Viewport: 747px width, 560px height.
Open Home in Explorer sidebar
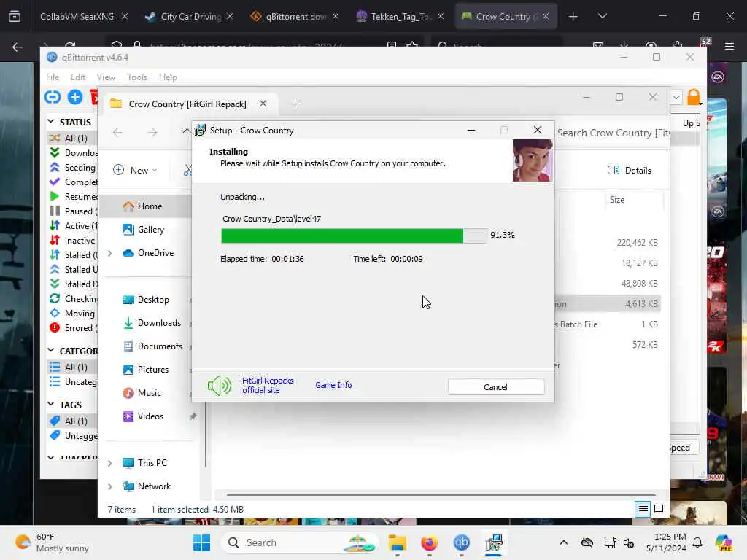tap(150, 206)
